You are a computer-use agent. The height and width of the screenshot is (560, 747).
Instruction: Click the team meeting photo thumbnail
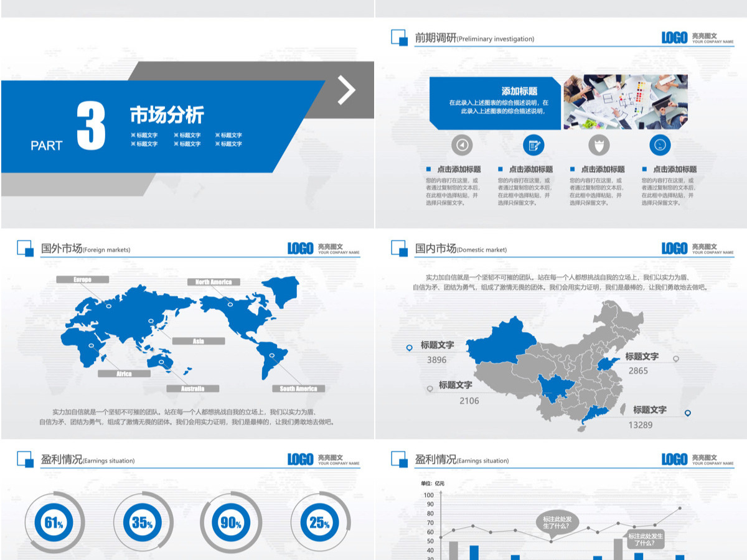coord(626,101)
